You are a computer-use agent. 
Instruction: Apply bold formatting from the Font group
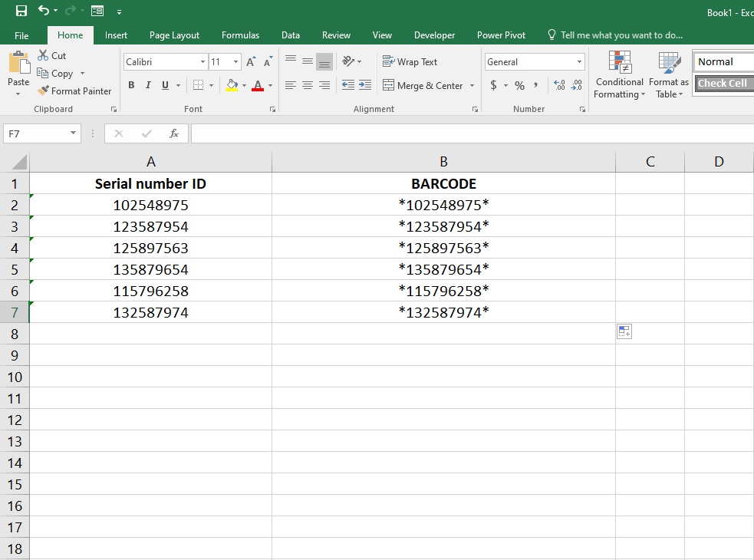coord(130,85)
